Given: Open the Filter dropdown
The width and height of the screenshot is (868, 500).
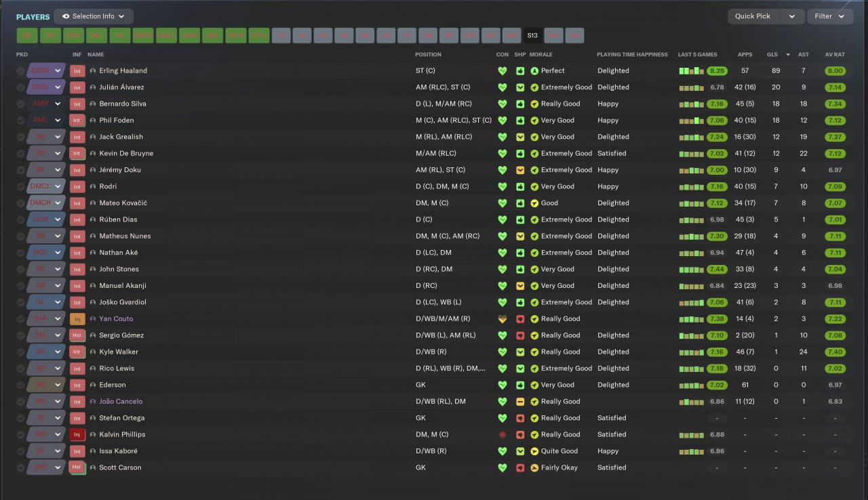Looking at the screenshot, I should pos(830,16).
